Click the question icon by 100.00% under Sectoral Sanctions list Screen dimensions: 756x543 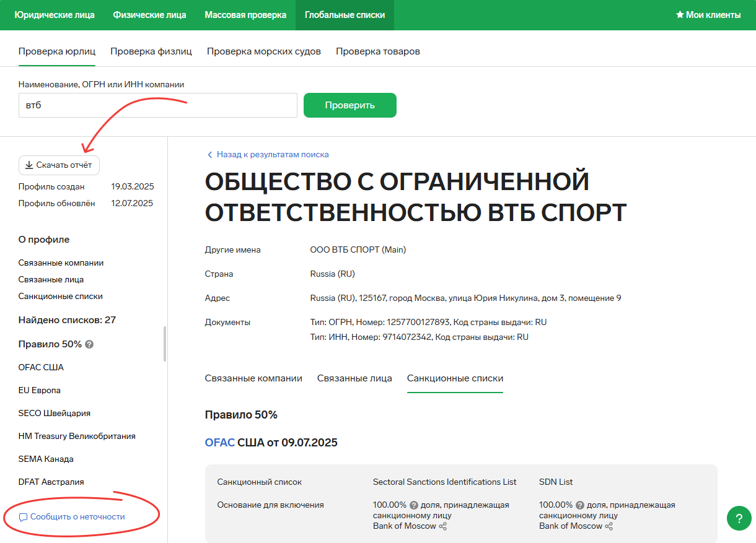click(x=414, y=505)
